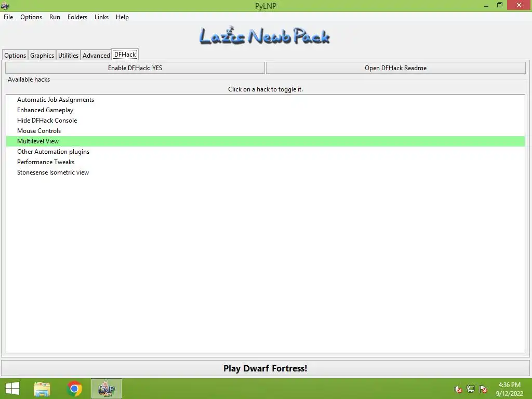Open the network status tray icon

pyautogui.click(x=470, y=389)
